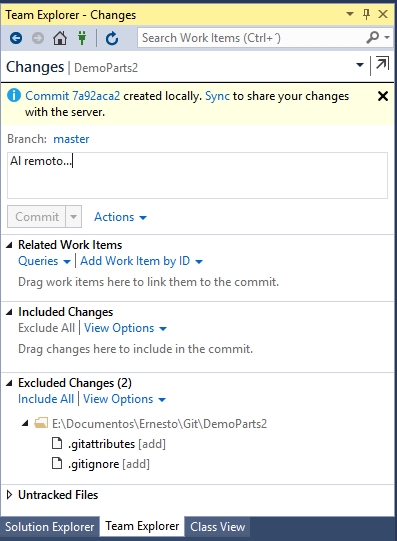Click the .gitignore file icon
The image size is (397, 541).
point(57,463)
